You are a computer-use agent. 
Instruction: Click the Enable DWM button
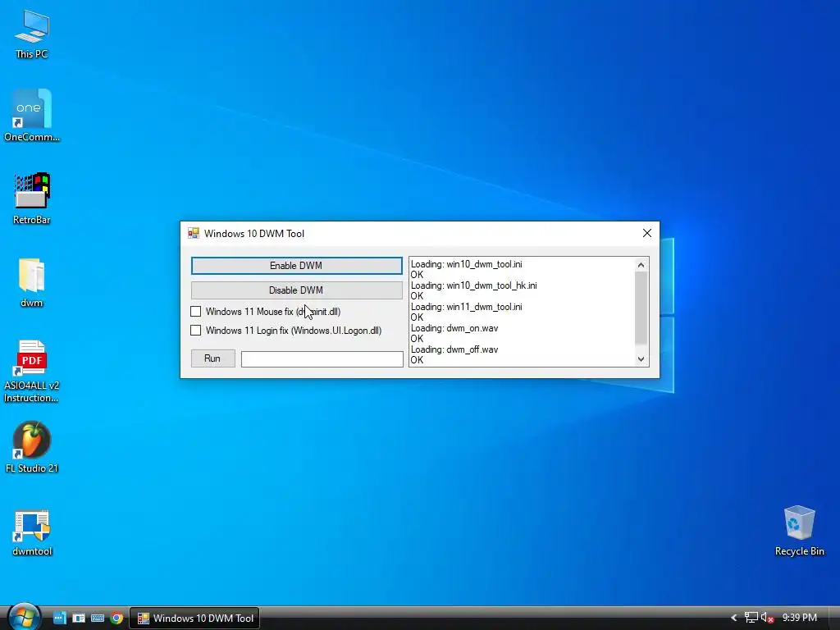click(x=296, y=266)
